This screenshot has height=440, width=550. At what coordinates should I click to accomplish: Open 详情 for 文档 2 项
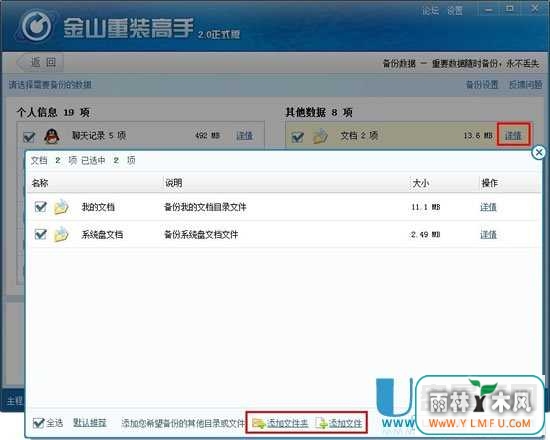513,135
